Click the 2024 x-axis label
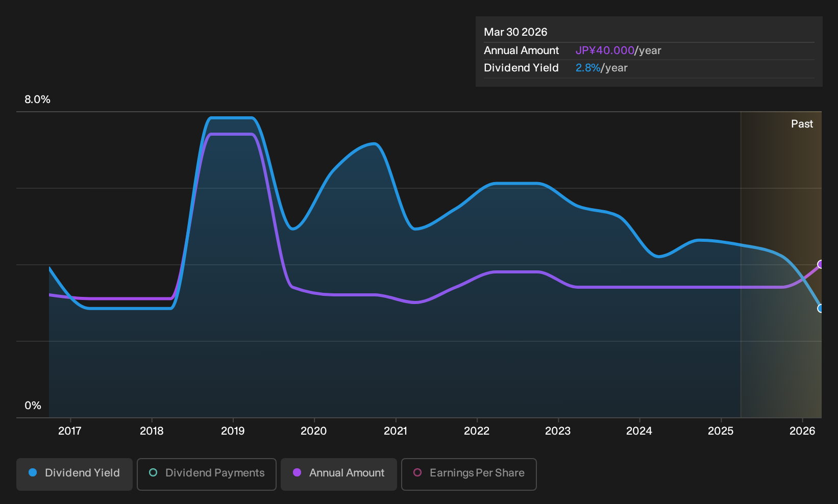This screenshot has width=838, height=504. tap(639, 431)
